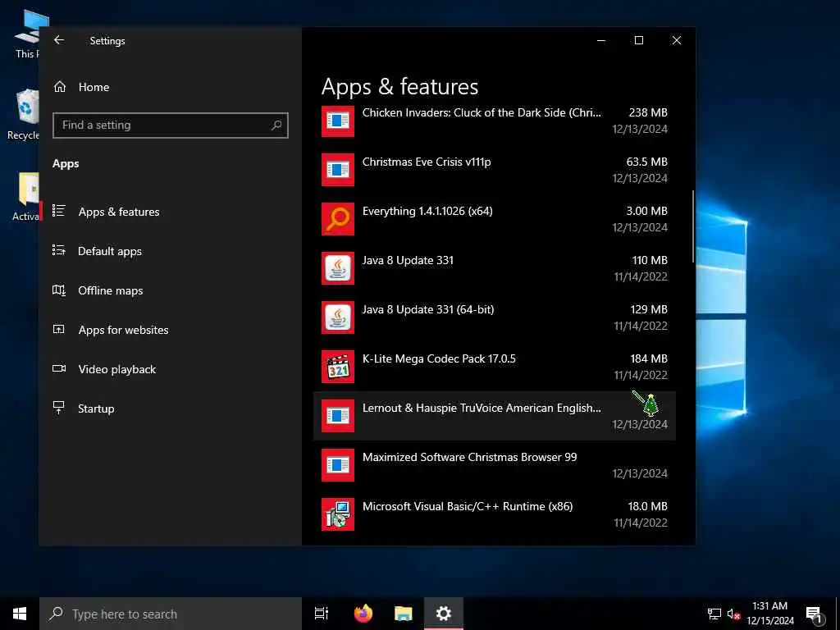
Task: Click the K-Lite Mega Codec Pack icon
Action: point(337,367)
